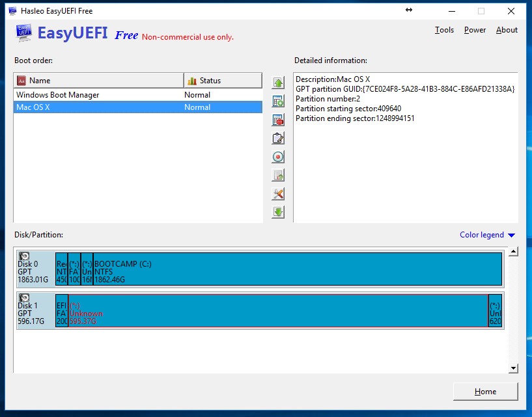
Task: Sort boot entries by Name column
Action: point(99,81)
